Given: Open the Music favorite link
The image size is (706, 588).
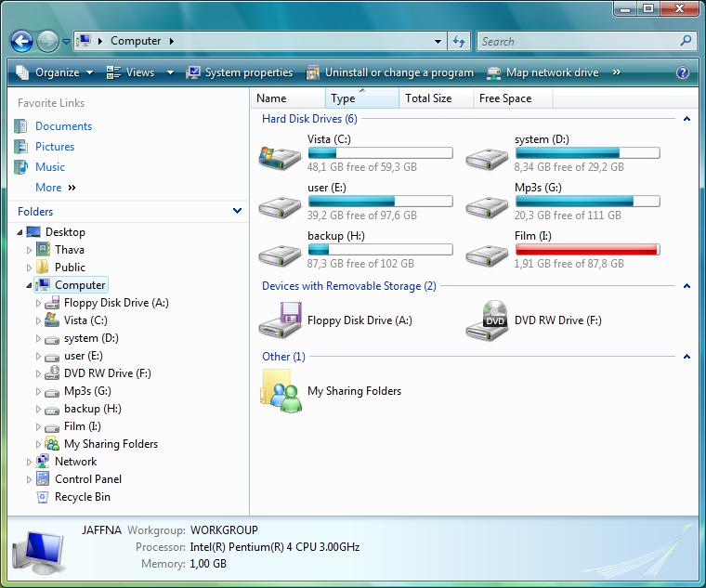Looking at the screenshot, I should coord(50,166).
